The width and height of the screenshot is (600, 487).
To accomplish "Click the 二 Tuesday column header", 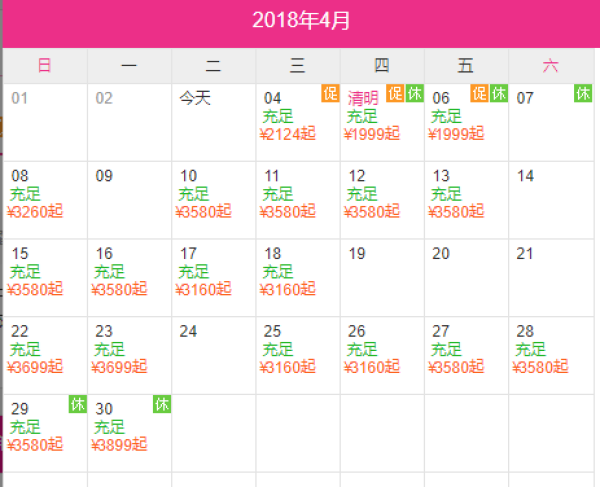I will tap(214, 66).
